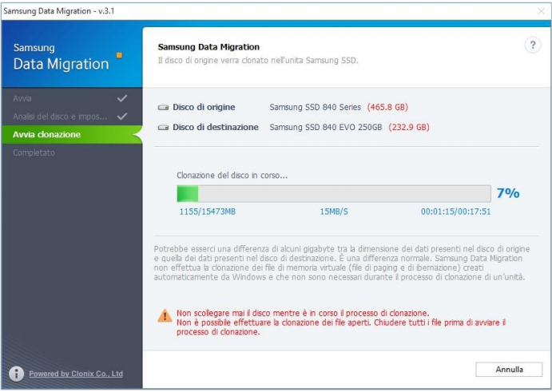This screenshot has width=552, height=392.
Task: Select the Completato step in sidebar
Action: pyautogui.click(x=72, y=152)
